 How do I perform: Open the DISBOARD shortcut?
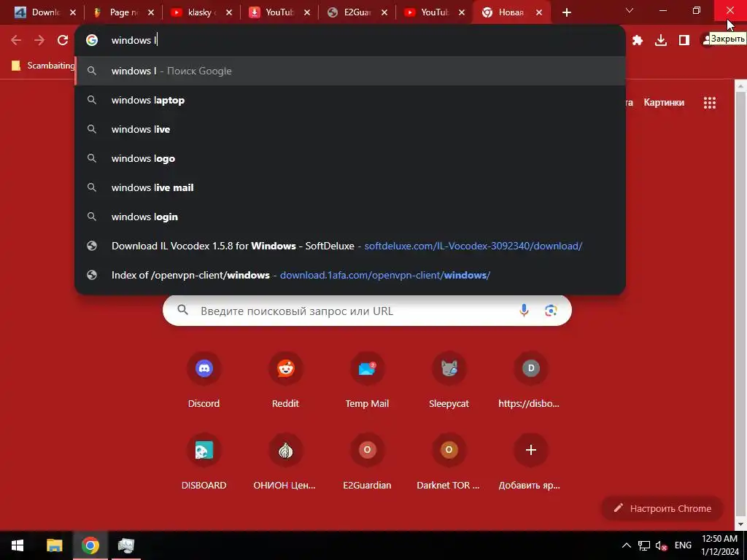tap(204, 463)
